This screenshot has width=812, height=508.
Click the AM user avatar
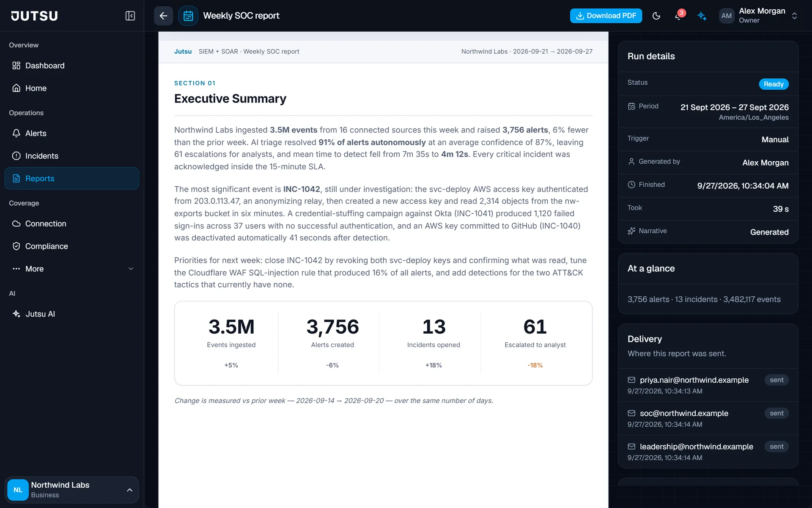pos(726,16)
